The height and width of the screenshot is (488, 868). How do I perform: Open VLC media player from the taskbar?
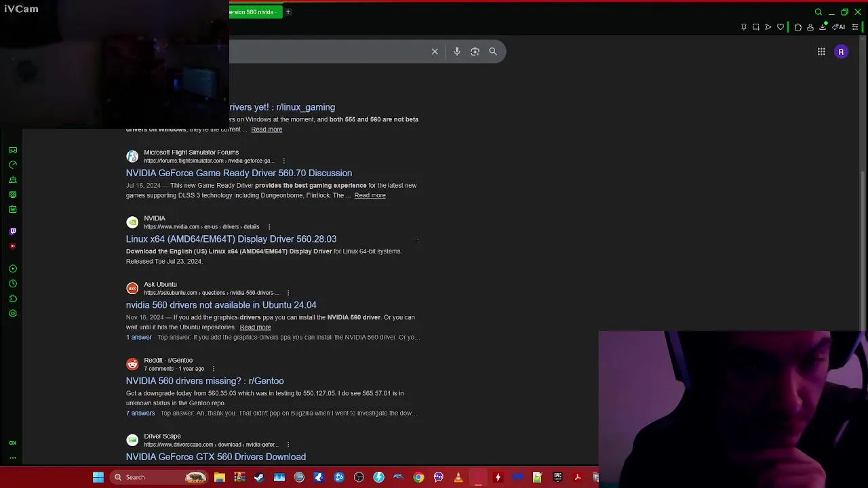click(458, 477)
